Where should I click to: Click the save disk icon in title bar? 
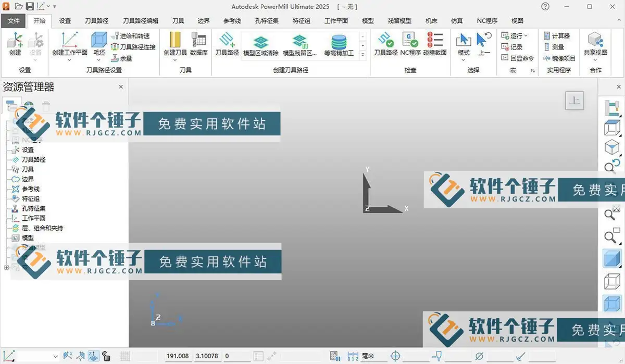30,6
